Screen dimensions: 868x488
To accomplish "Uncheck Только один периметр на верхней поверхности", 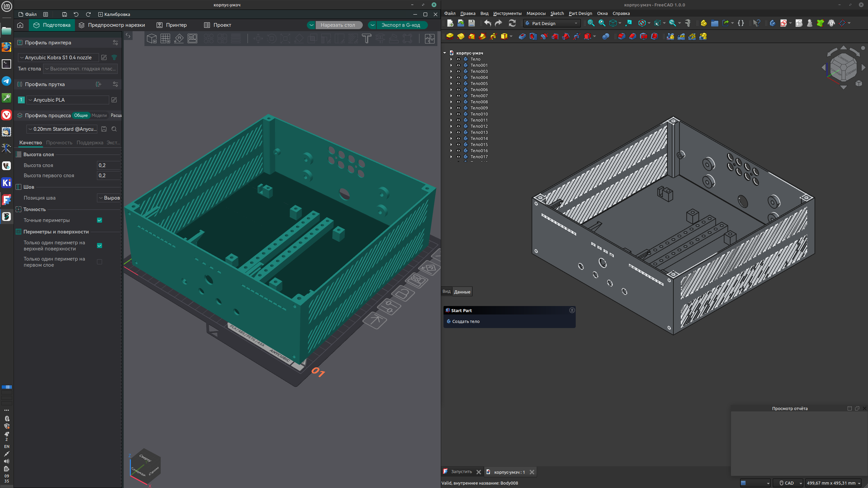I will point(99,246).
